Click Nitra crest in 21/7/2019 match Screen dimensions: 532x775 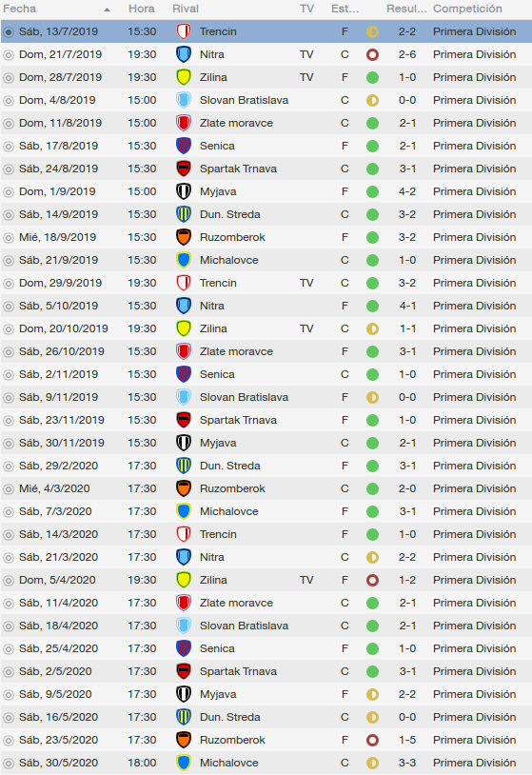[184, 54]
